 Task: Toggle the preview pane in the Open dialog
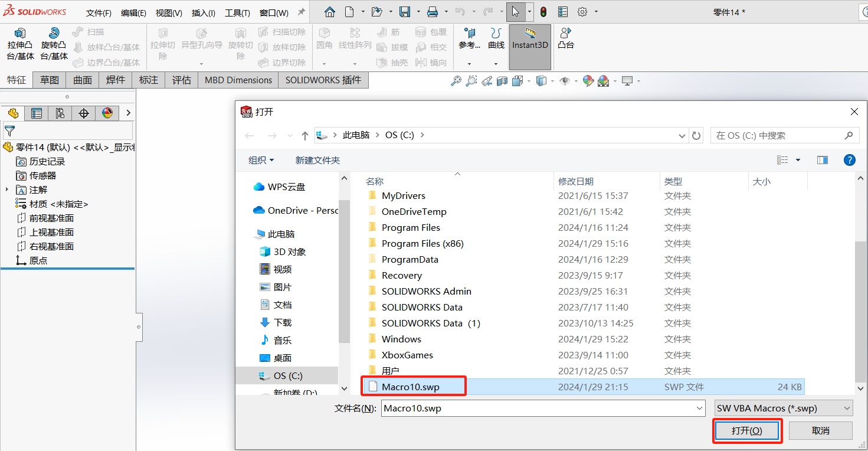coord(822,159)
